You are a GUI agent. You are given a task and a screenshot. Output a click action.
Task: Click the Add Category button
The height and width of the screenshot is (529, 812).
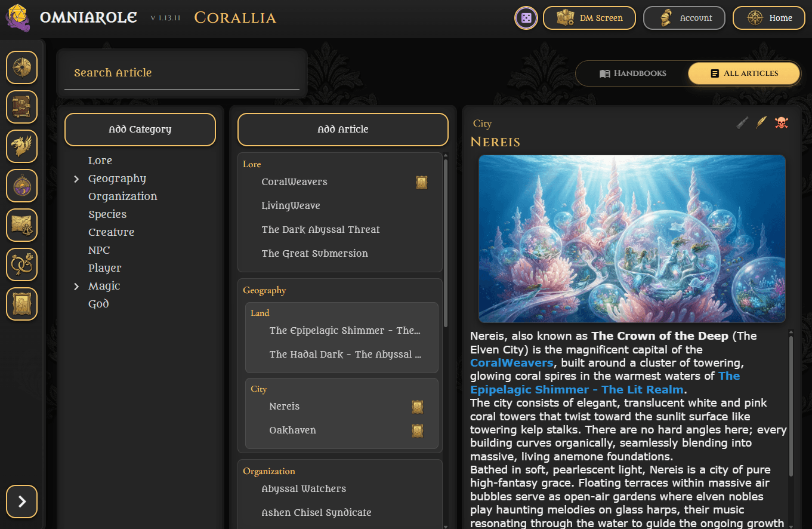140,130
